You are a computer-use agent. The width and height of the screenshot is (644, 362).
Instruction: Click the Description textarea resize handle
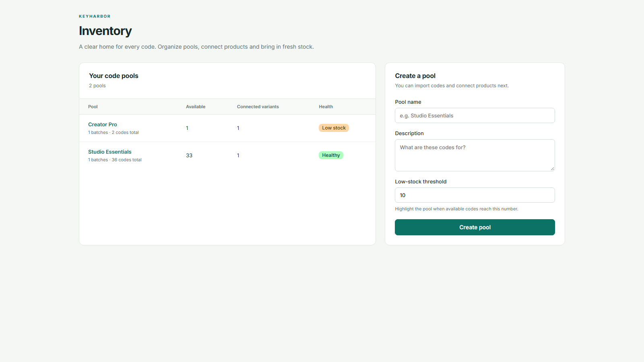pyautogui.click(x=552, y=169)
